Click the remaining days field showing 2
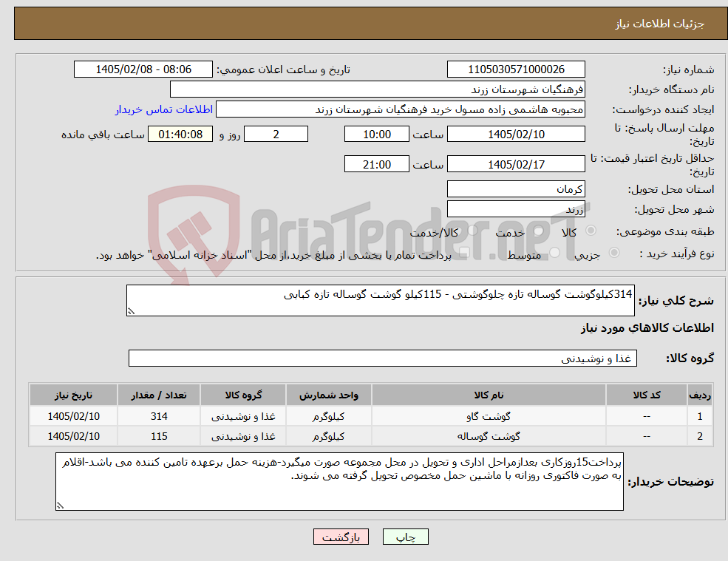The image size is (728, 561). coord(276,135)
